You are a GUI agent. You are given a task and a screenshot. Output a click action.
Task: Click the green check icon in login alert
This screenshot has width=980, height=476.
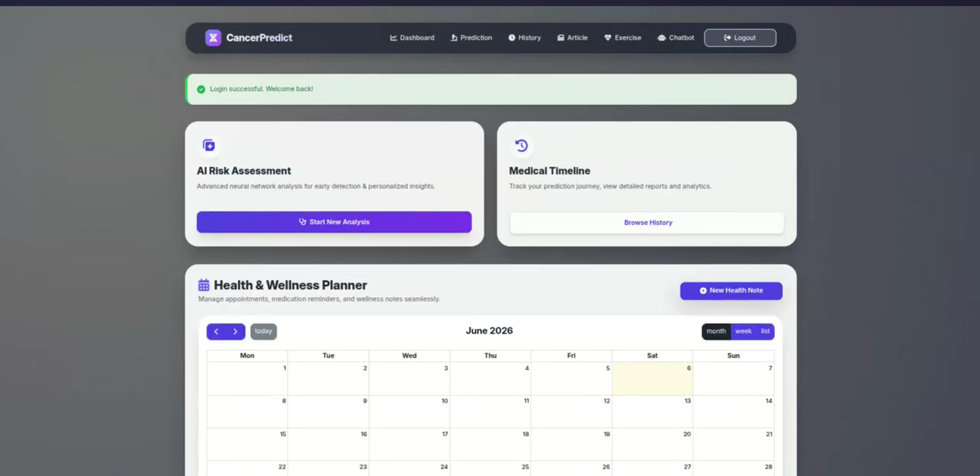click(201, 89)
